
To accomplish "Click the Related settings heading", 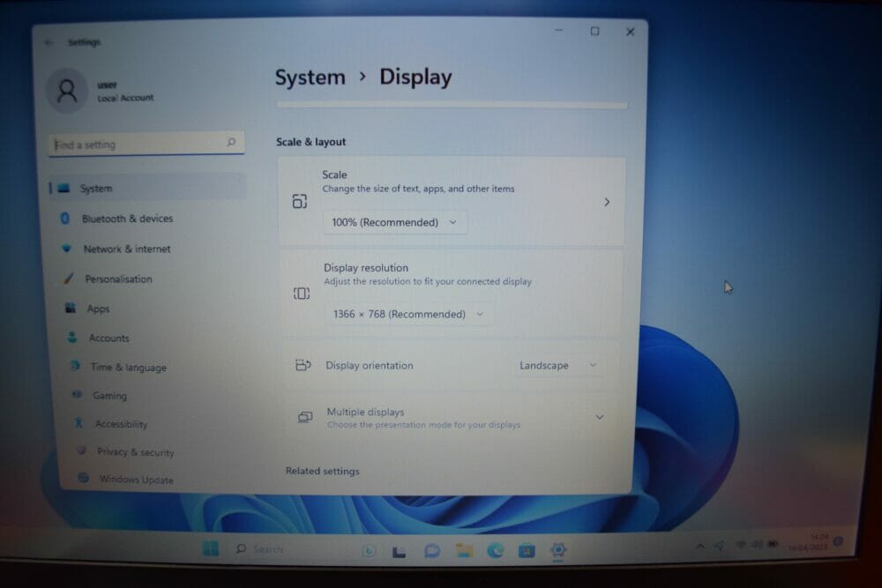I will coord(322,471).
